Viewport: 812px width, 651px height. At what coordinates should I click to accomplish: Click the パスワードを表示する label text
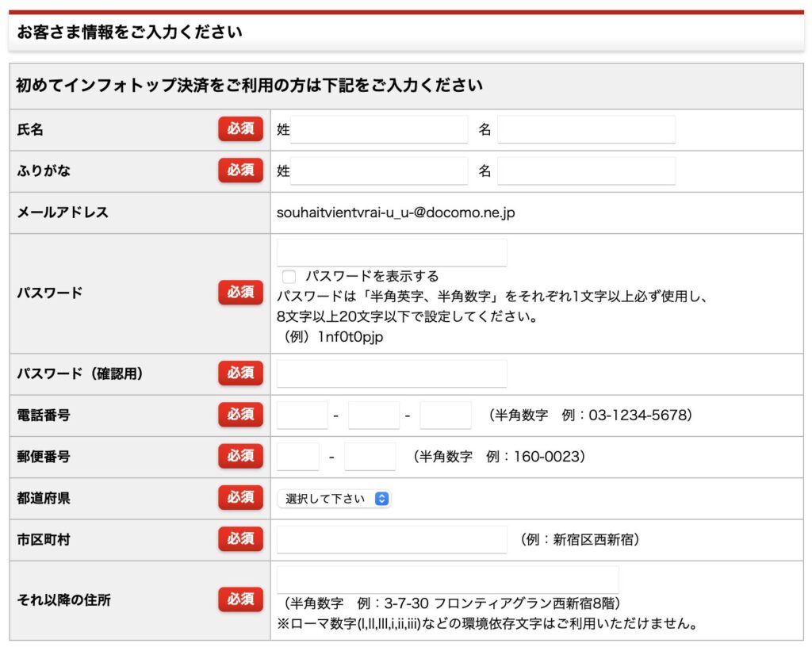pyautogui.click(x=372, y=277)
